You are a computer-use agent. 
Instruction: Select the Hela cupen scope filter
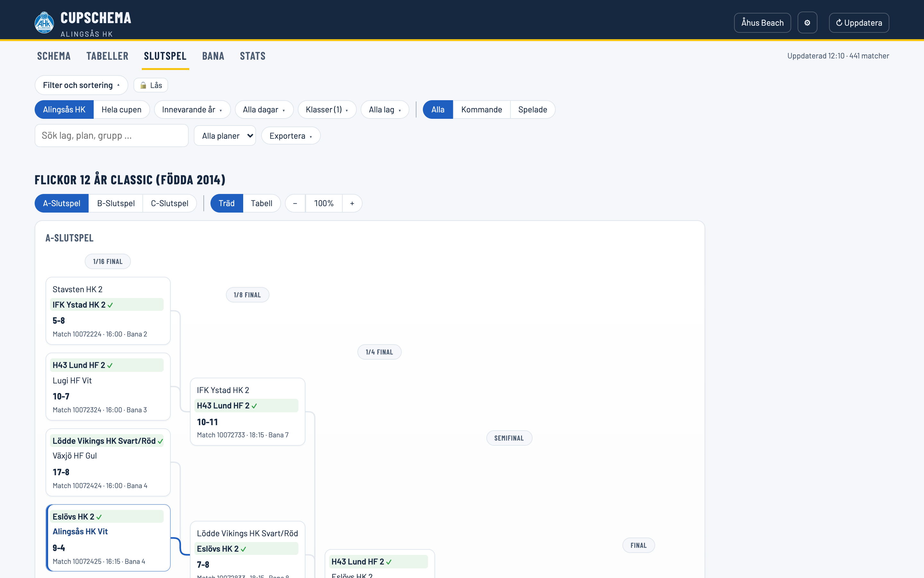121,110
